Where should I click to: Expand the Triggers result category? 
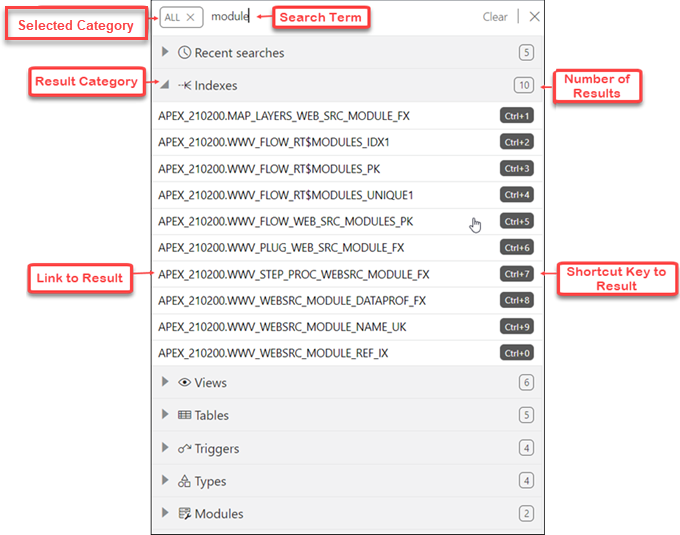[165, 447]
